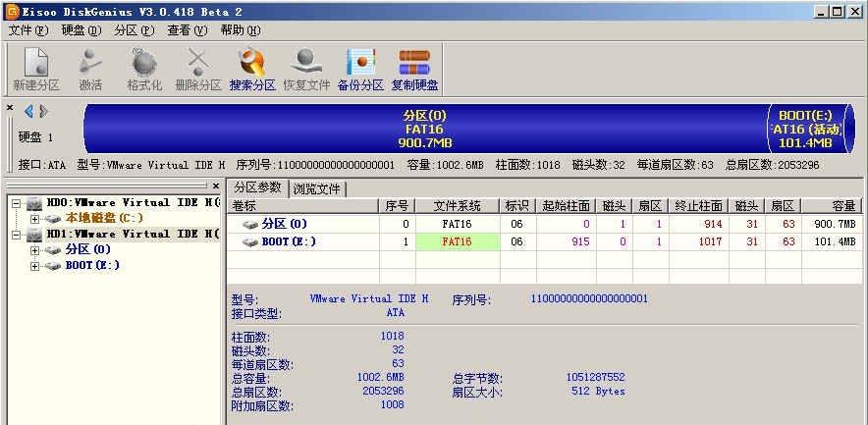Click the HD0 disk icon in tree
The image size is (868, 425).
click(34, 203)
